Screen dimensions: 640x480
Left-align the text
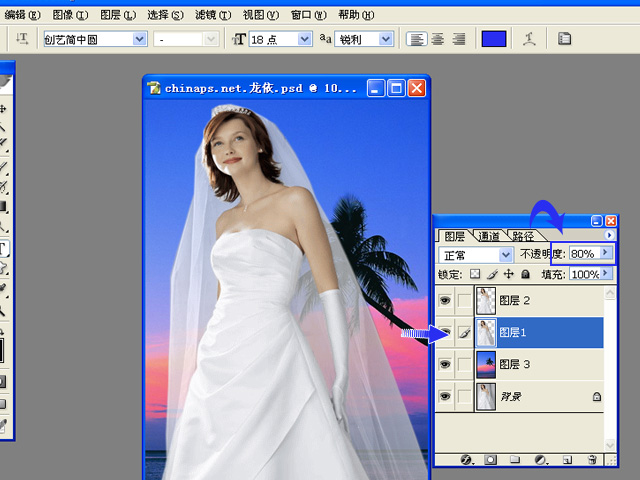pyautogui.click(x=417, y=39)
